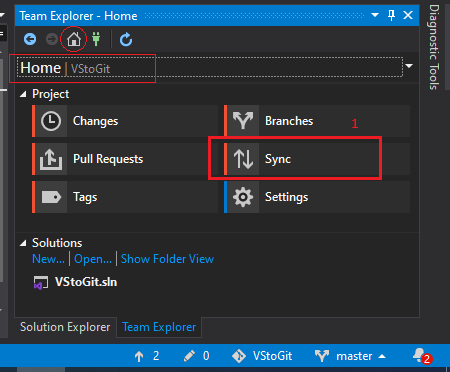Open the Home page dropdown arrow
Image resolution: width=450 pixels, height=372 pixels.
coord(409,66)
